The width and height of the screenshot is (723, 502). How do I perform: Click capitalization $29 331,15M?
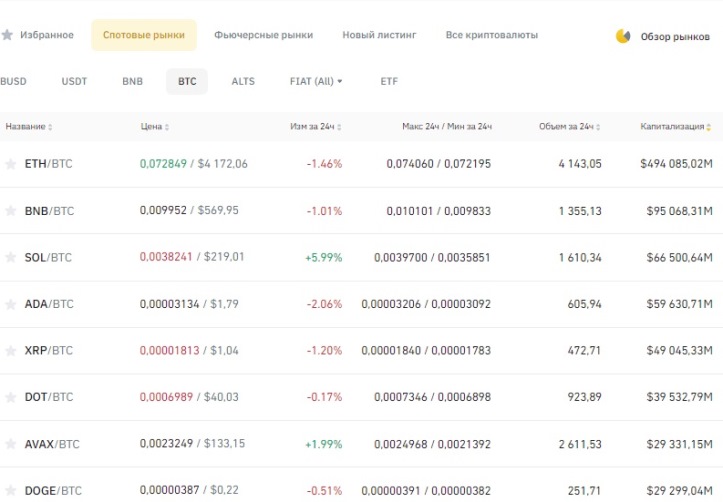(x=680, y=444)
